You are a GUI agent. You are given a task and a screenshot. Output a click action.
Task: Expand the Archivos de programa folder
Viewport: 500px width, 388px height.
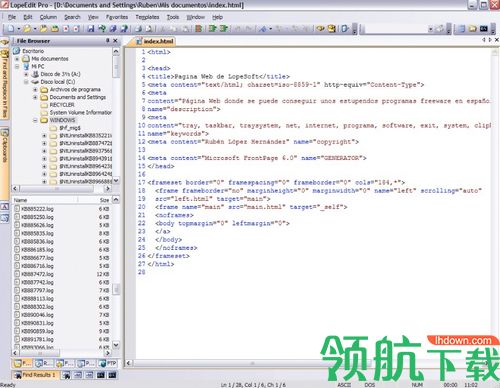[35, 89]
